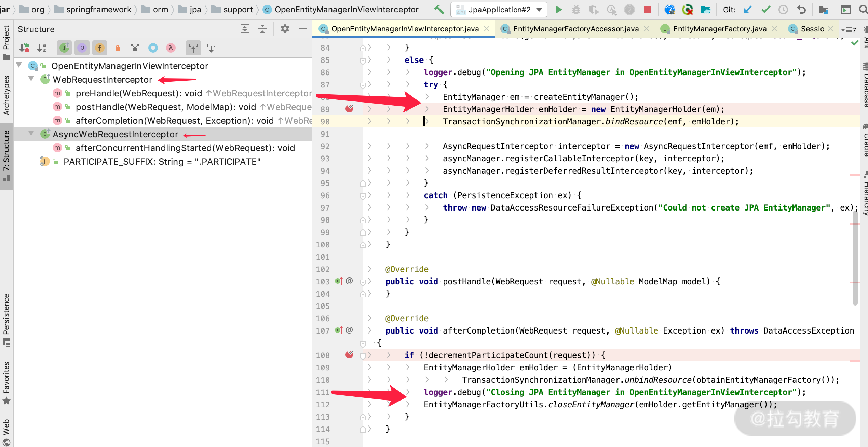Open the Structure panel settings gear
Image resolution: width=868 pixels, height=447 pixels.
(284, 29)
